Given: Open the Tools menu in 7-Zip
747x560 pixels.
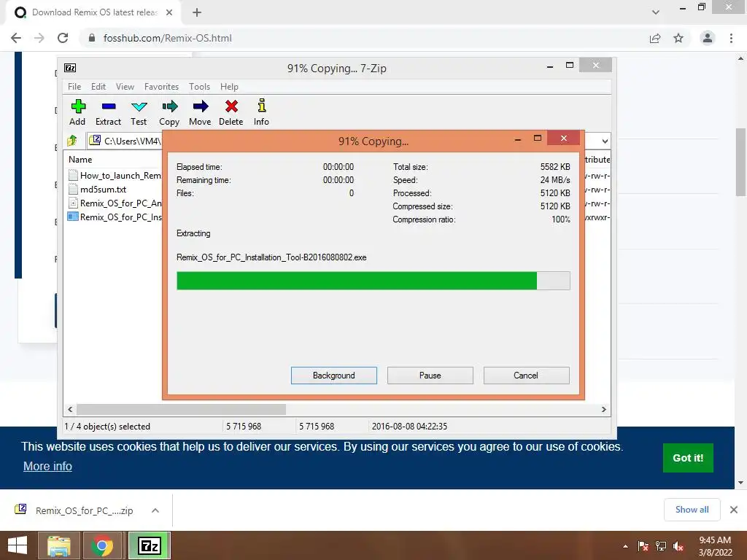Looking at the screenshot, I should click(x=199, y=87).
